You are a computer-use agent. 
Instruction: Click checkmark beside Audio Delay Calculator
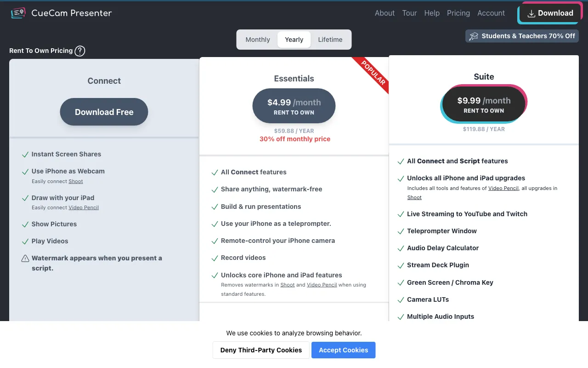[x=401, y=248]
